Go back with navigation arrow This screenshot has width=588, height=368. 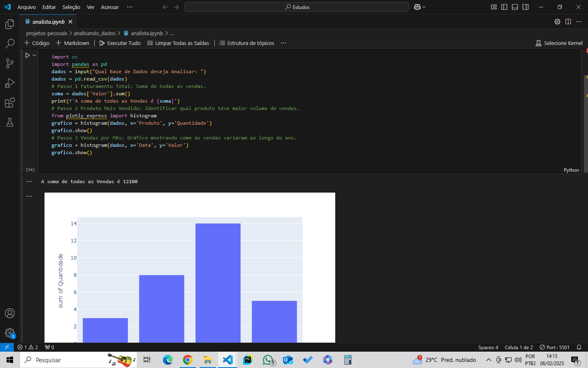165,7
